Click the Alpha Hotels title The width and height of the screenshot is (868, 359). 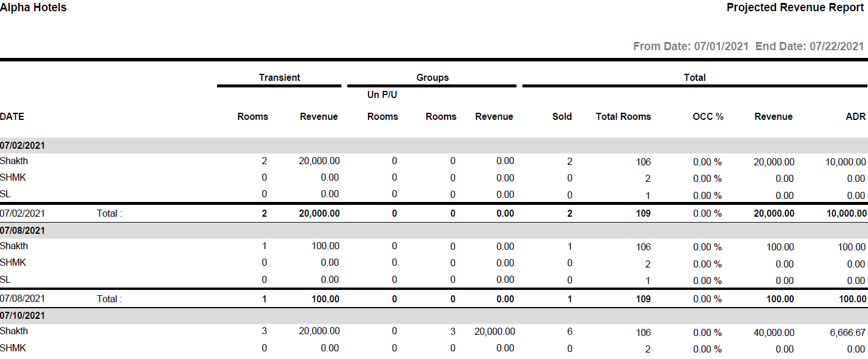click(34, 8)
